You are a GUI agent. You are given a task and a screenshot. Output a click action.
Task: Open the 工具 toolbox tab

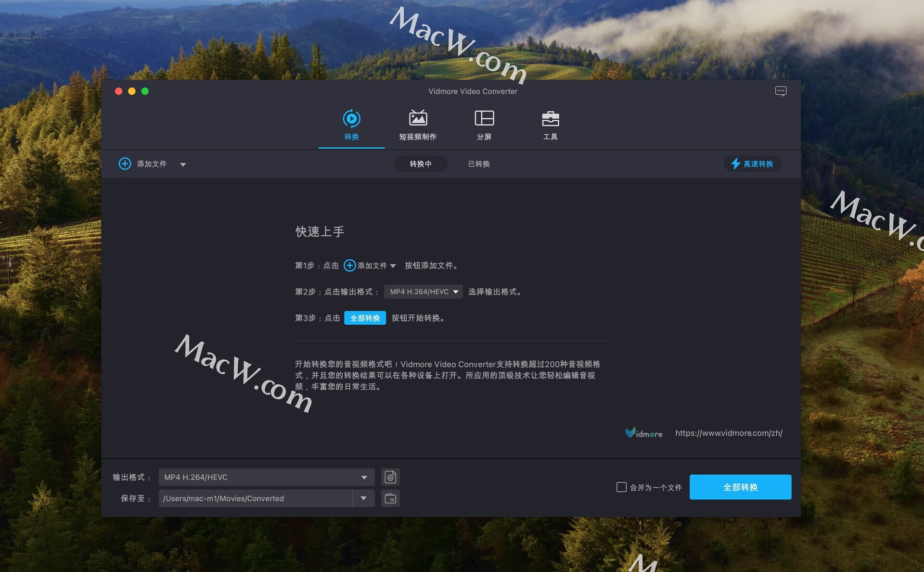coord(550,126)
